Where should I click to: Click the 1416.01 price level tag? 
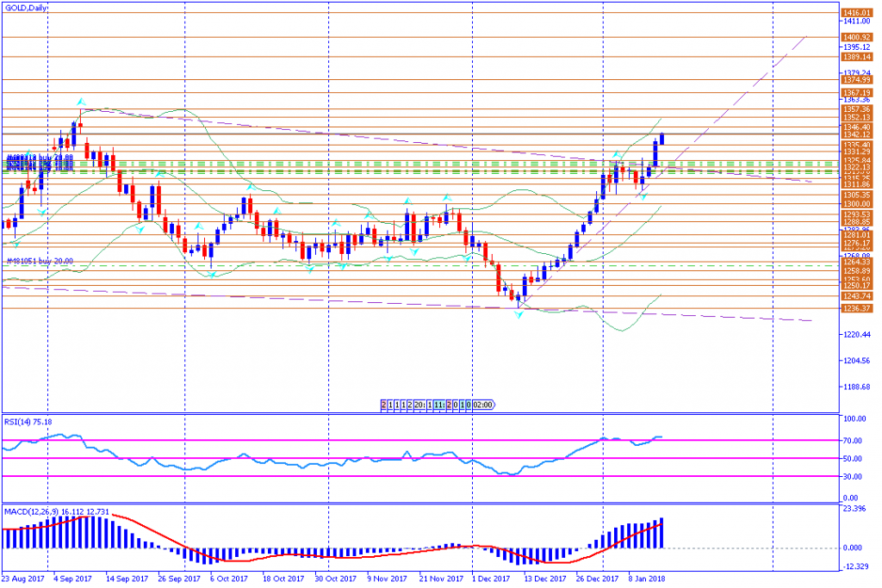point(857,13)
